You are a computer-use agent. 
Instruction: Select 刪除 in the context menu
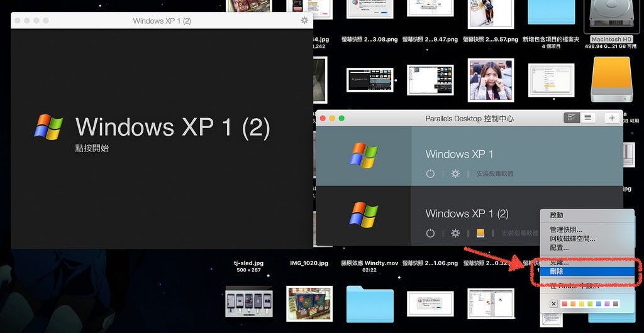587,271
